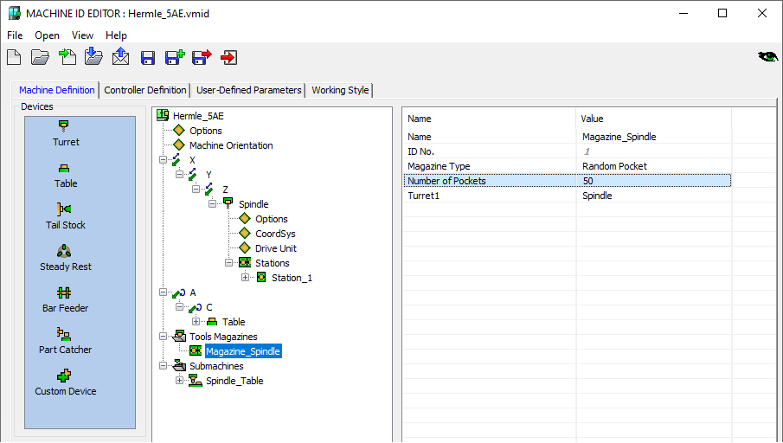Click the Magazine Type value Random Pocket
Viewport: 783px width, 443px height.
coord(614,166)
